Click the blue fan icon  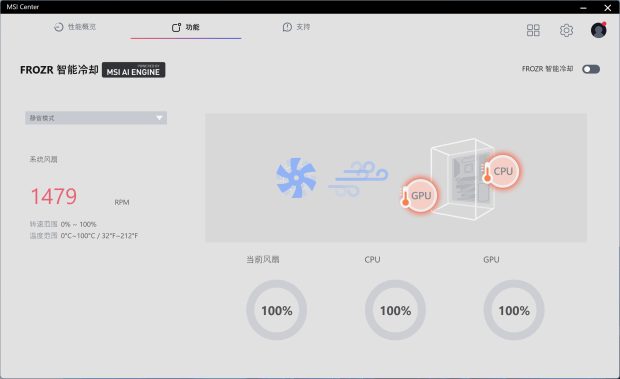pyautogui.click(x=296, y=178)
